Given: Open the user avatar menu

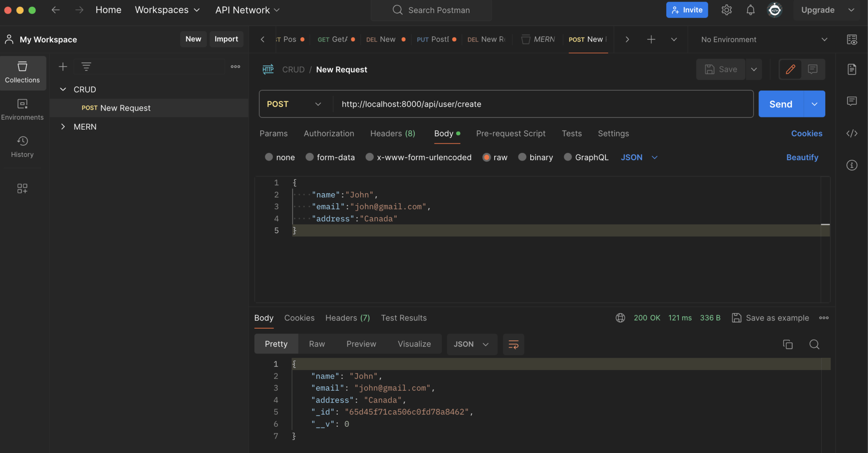Looking at the screenshot, I should click(x=774, y=10).
